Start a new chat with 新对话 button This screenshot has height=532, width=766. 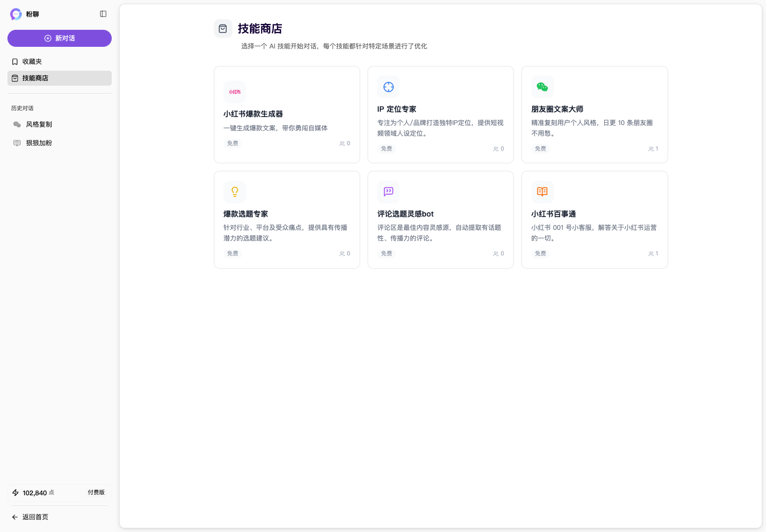(x=60, y=38)
